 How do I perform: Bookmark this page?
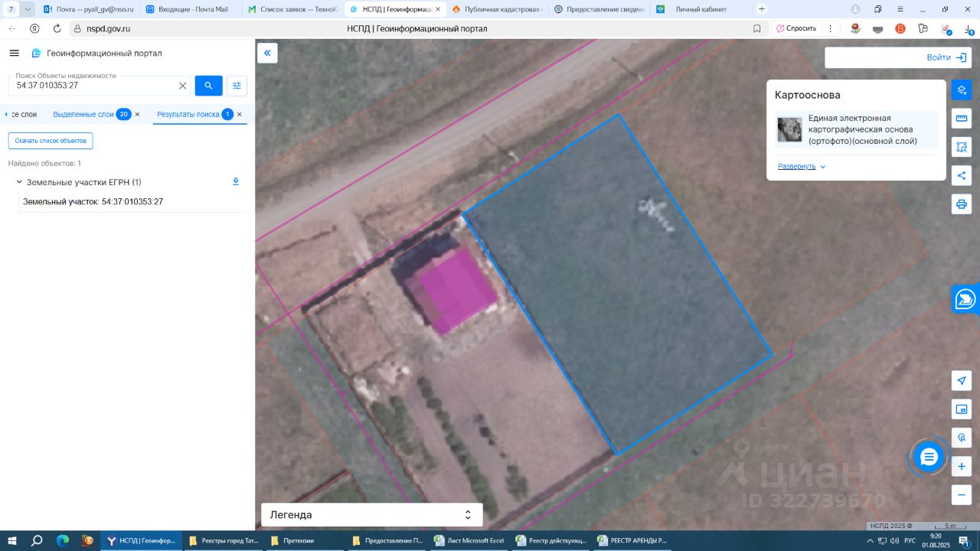757,28
